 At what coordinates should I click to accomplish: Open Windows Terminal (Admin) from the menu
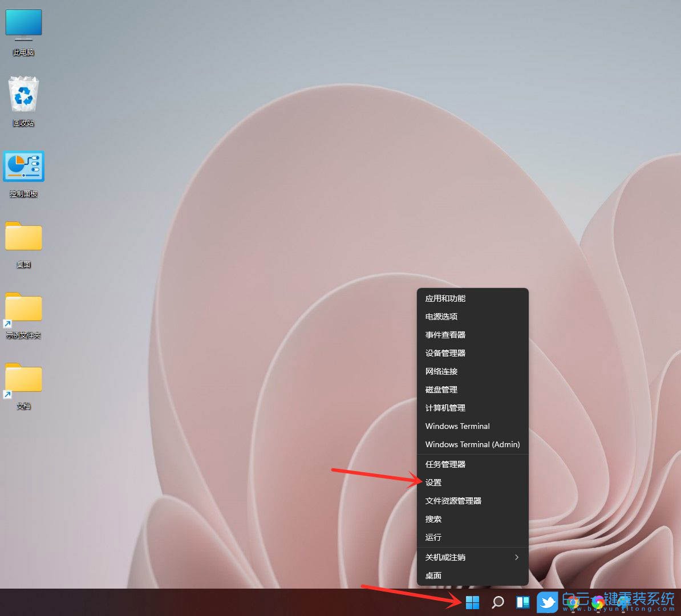point(472,444)
